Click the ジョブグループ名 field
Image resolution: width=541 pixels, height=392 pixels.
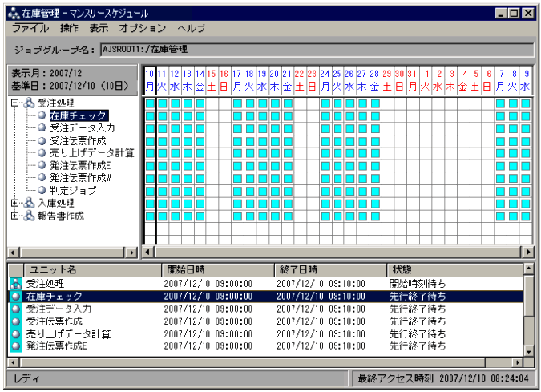[317, 50]
